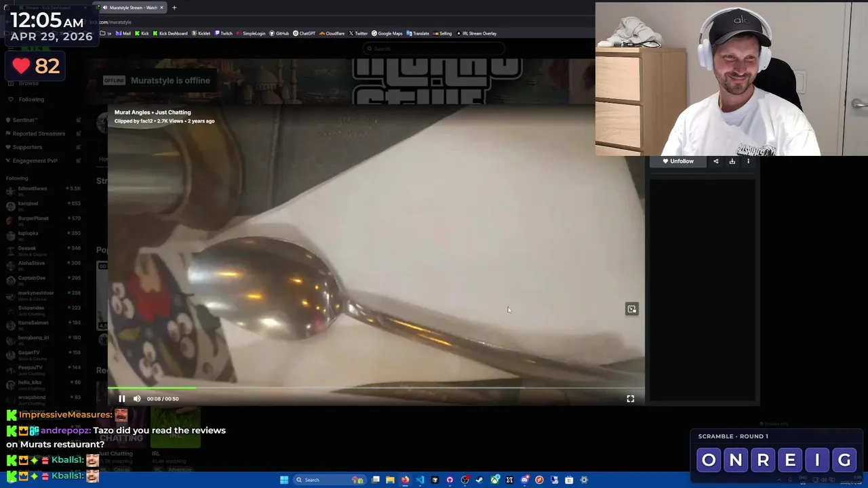868x488 pixels.
Task: Open Edmatthews channel in Following list
Action: pos(42,190)
